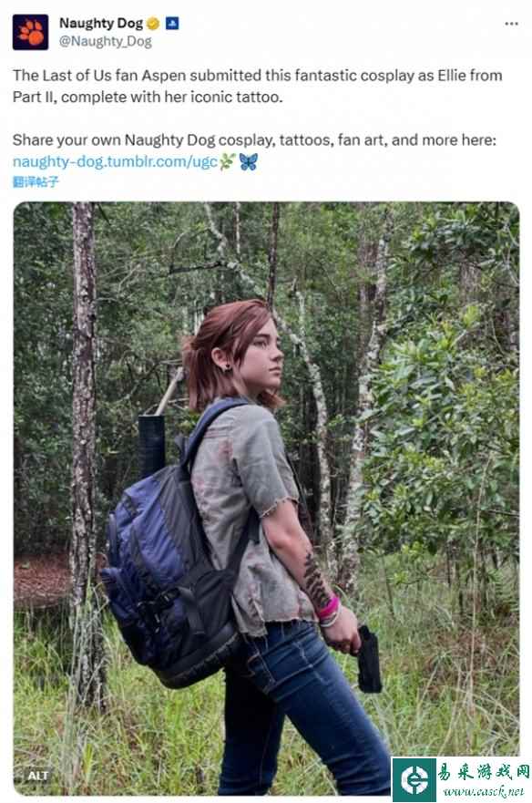Click the PlayStation affiliate badge
The image size is (532, 803).
[x=172, y=23]
